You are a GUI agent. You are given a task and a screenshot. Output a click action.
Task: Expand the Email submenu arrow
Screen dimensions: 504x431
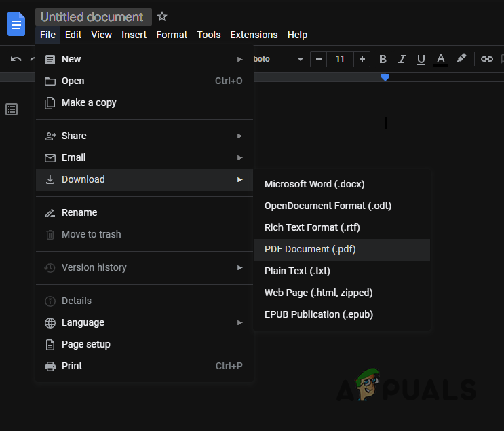click(239, 158)
